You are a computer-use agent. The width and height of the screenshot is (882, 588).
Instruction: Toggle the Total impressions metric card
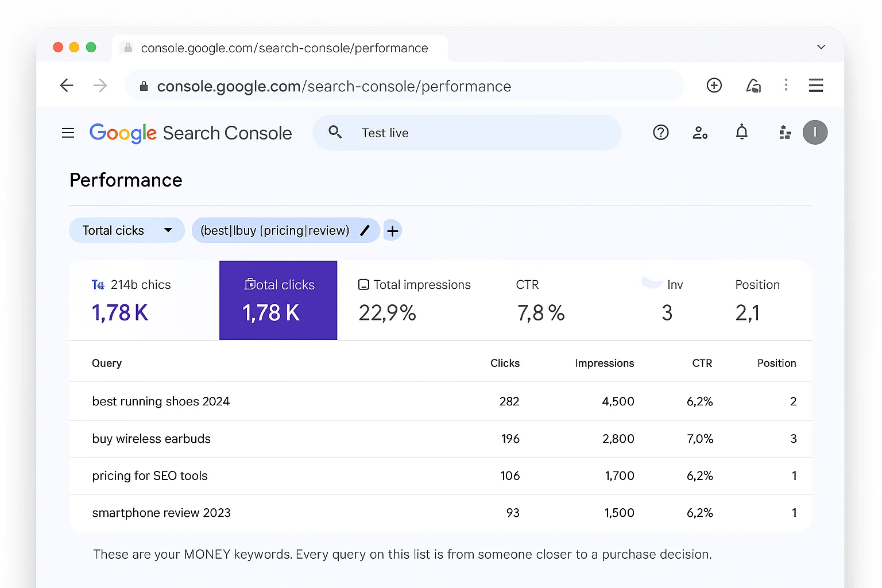tap(415, 300)
